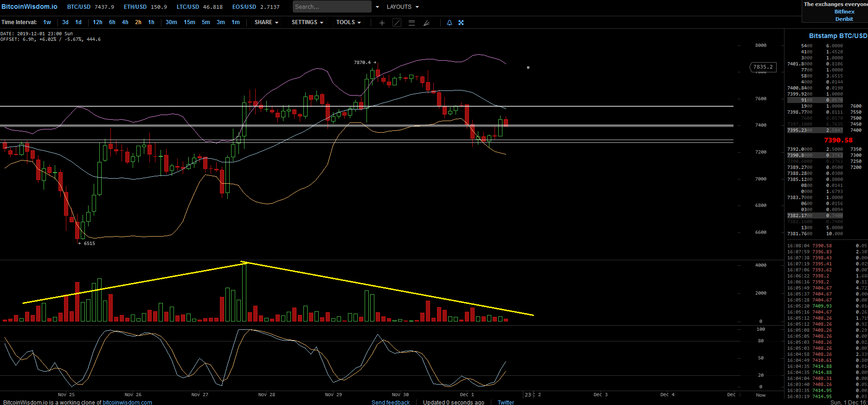Click the 7381.76 bid order row
Image resolution: width=868 pixels, height=405 pixels.
815,234
